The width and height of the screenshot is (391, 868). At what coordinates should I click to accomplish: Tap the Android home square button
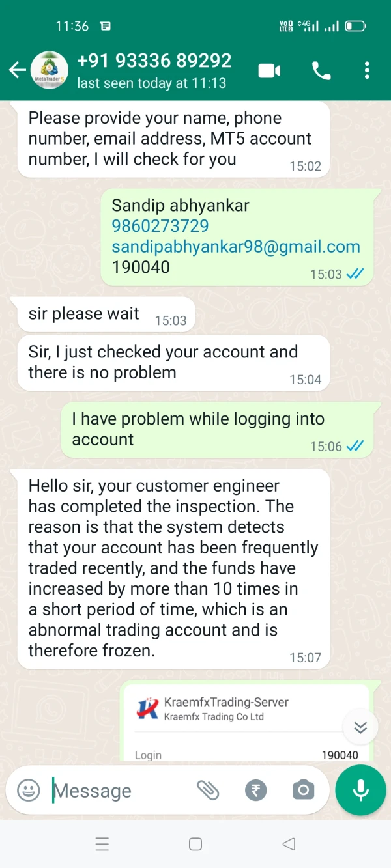click(195, 845)
